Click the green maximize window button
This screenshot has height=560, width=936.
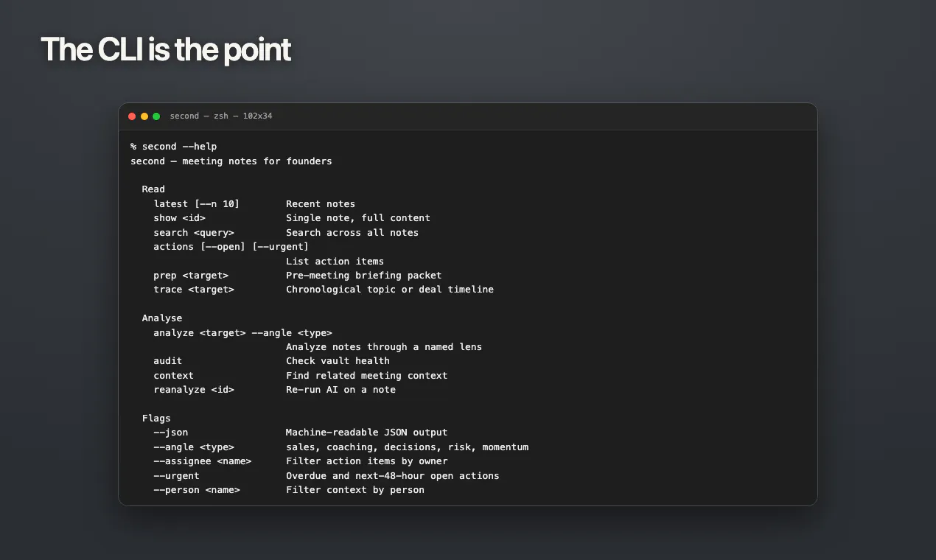156,116
